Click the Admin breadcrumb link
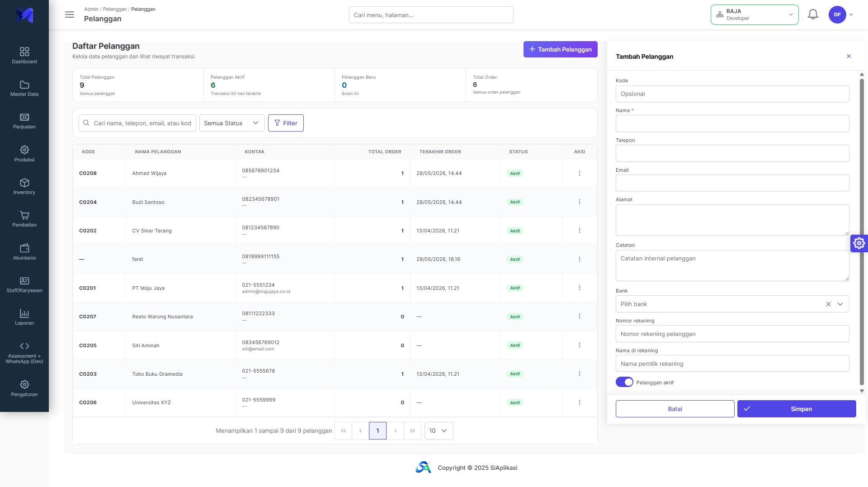The height and width of the screenshot is (487, 868). (x=91, y=9)
